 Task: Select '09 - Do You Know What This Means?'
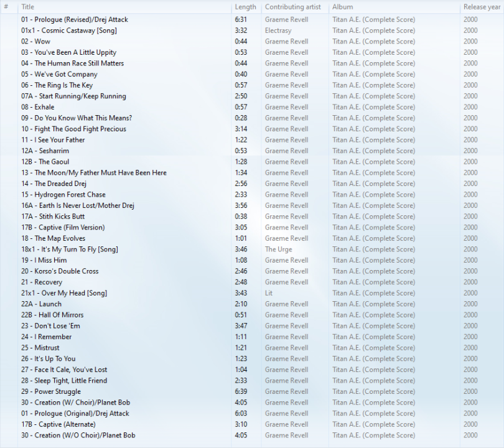(77, 118)
